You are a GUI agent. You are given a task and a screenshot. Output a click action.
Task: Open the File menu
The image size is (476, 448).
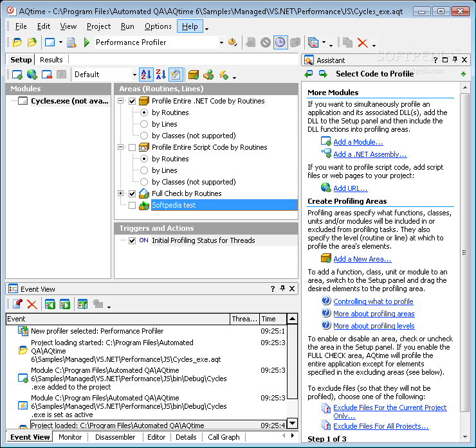click(x=21, y=26)
